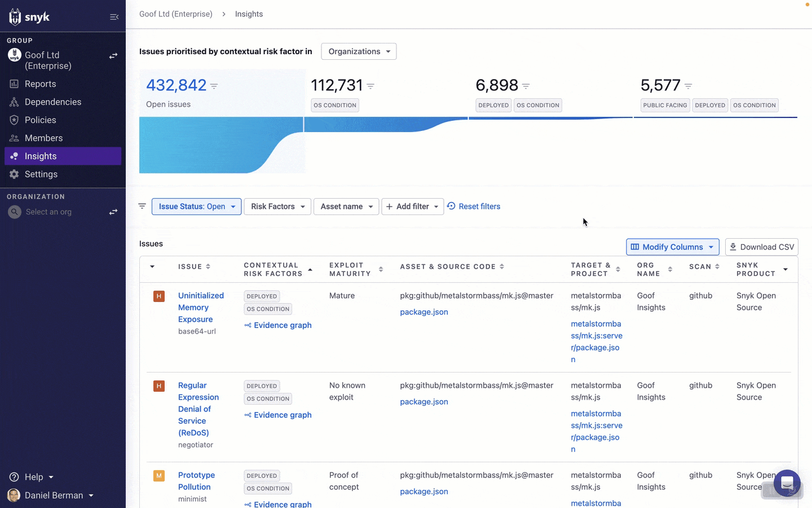This screenshot has height=508, width=812.
Task: Switch group using the arrows beside Goof Ltd
Action: click(x=113, y=56)
